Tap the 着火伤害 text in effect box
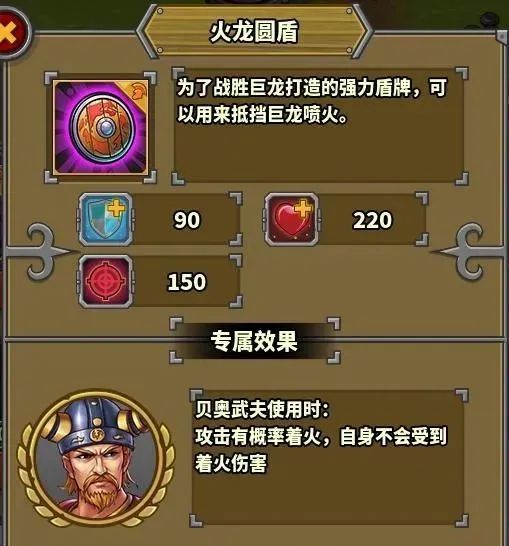This screenshot has height=546, width=509. 231,464
